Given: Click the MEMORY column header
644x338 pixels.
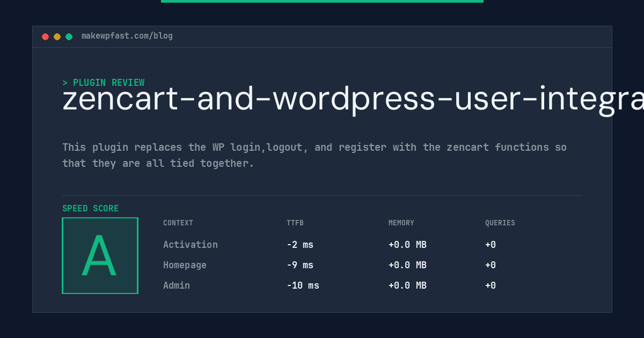Looking at the screenshot, I should pyautogui.click(x=401, y=223).
